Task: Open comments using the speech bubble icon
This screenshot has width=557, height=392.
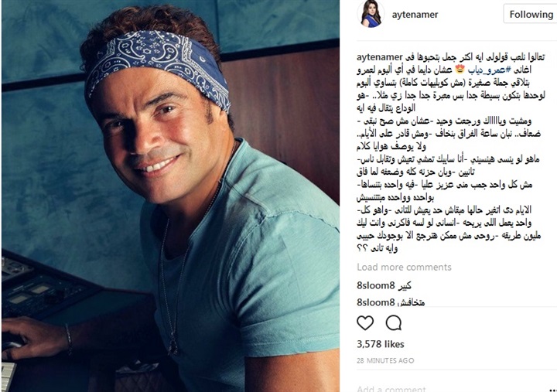Action: (x=394, y=322)
